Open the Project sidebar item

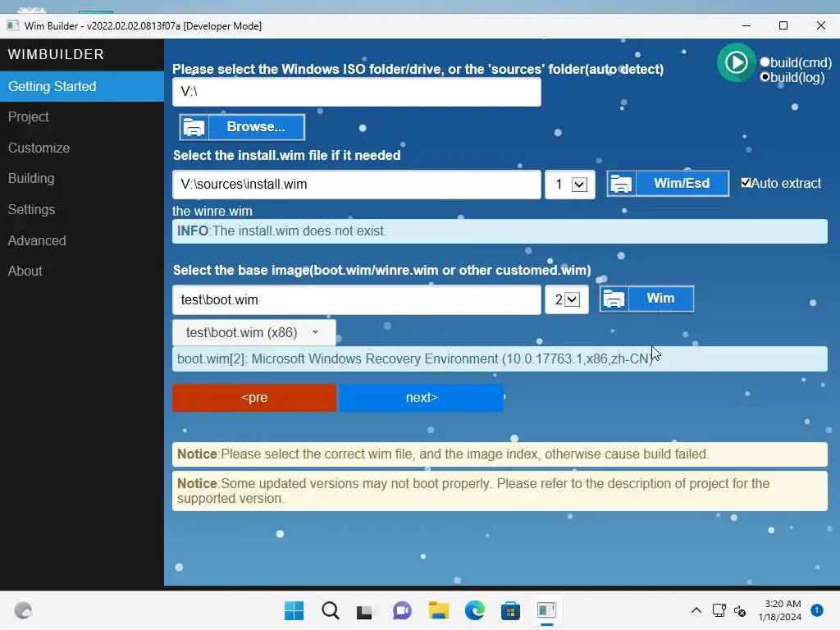[x=82, y=116]
